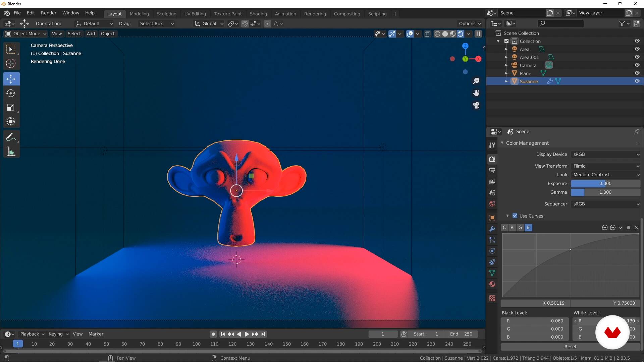
Task: Open Output properties tab
Action: [x=492, y=170]
